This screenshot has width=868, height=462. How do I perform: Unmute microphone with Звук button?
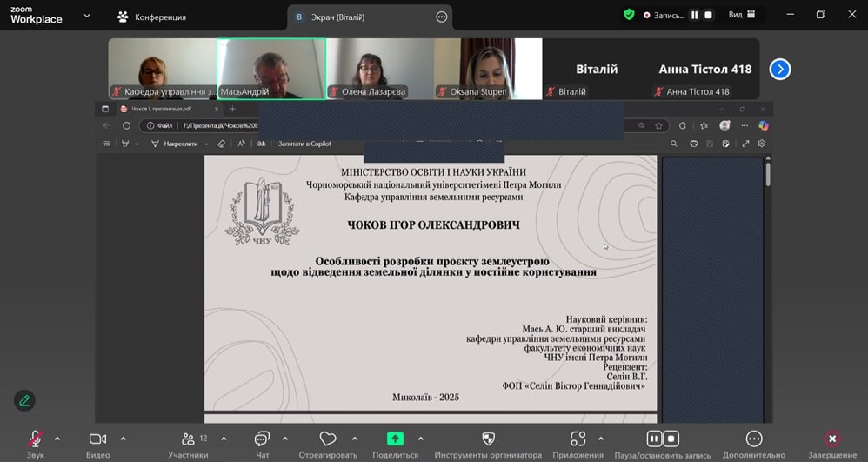coord(36,445)
